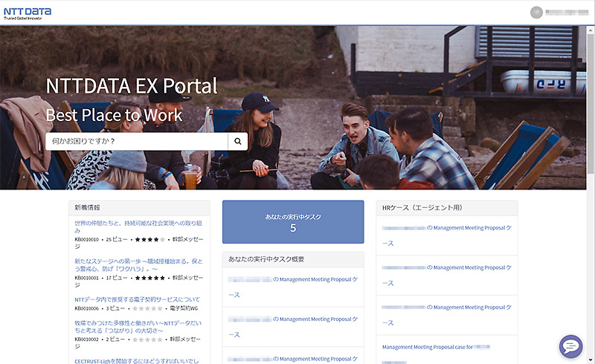Open the chat bubble assistant
595x364 pixels.
pos(570,346)
